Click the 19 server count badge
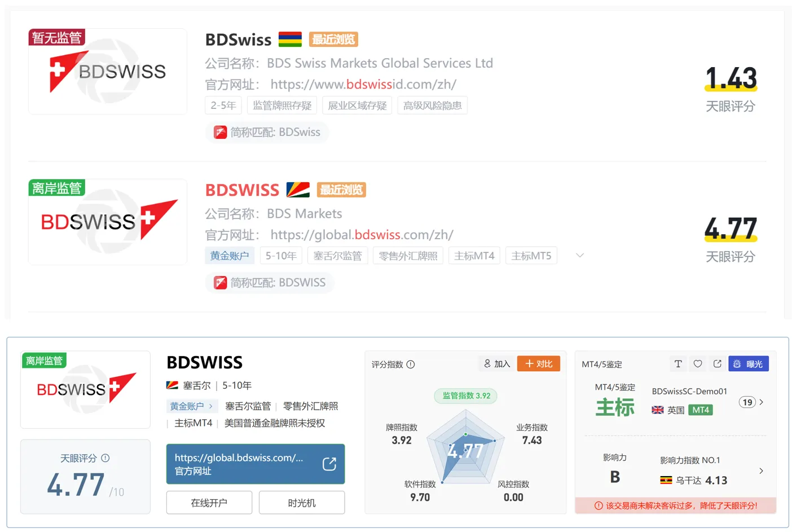Image resolution: width=792 pixels, height=532 pixels. (747, 402)
